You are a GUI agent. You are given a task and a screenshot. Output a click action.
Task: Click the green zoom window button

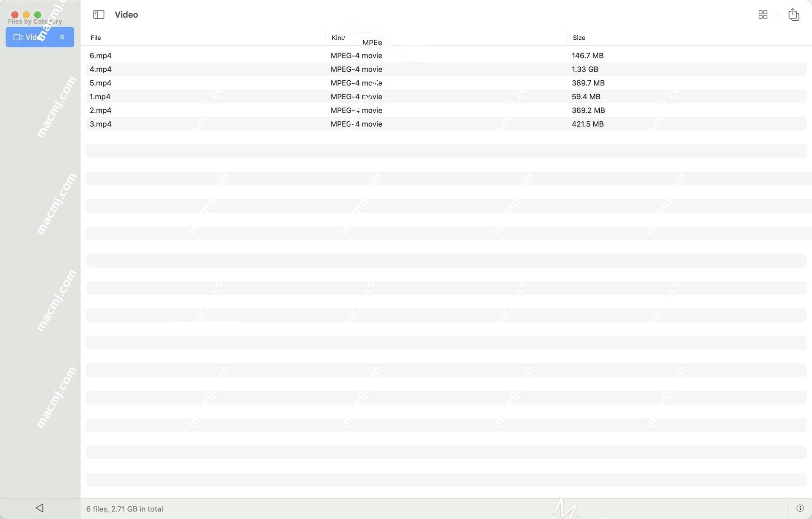tap(38, 15)
